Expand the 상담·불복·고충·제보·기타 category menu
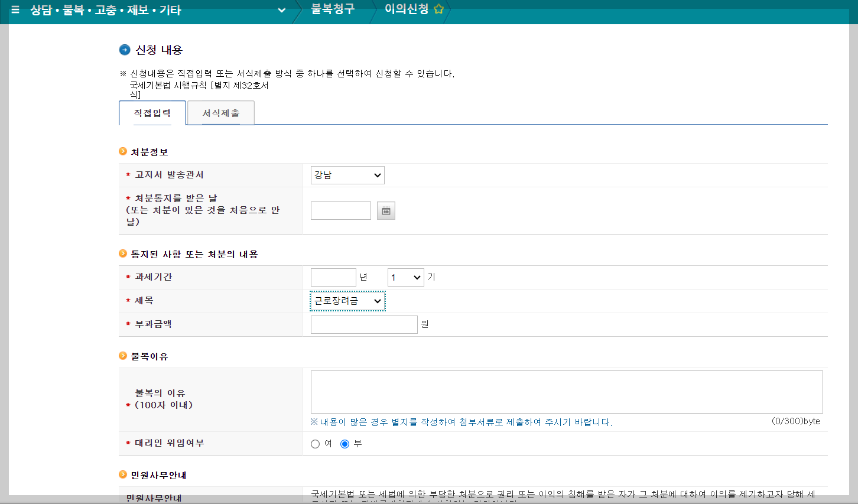858x504 pixels. click(281, 9)
